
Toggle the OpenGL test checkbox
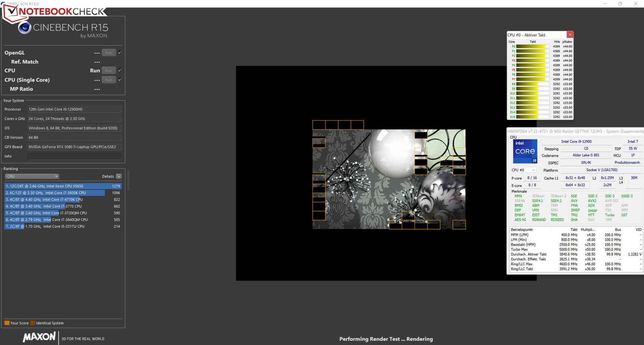pyautogui.click(x=120, y=52)
